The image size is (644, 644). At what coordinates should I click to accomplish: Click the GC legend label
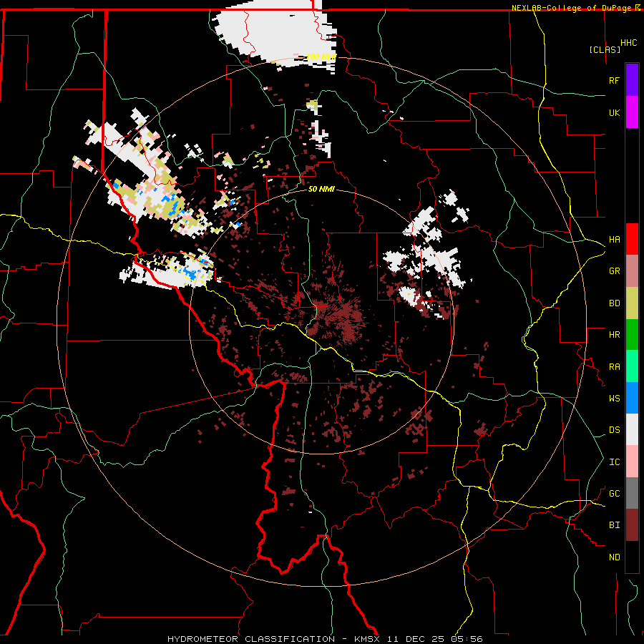click(x=614, y=494)
